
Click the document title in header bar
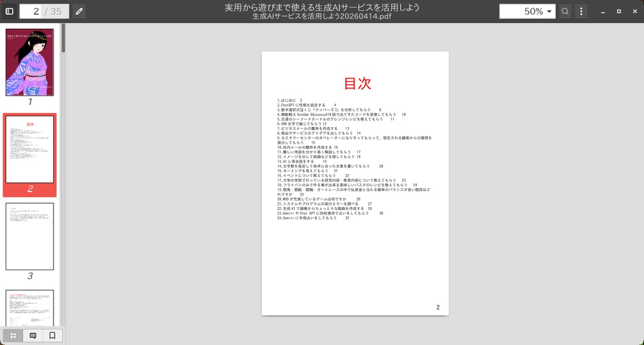point(322,8)
